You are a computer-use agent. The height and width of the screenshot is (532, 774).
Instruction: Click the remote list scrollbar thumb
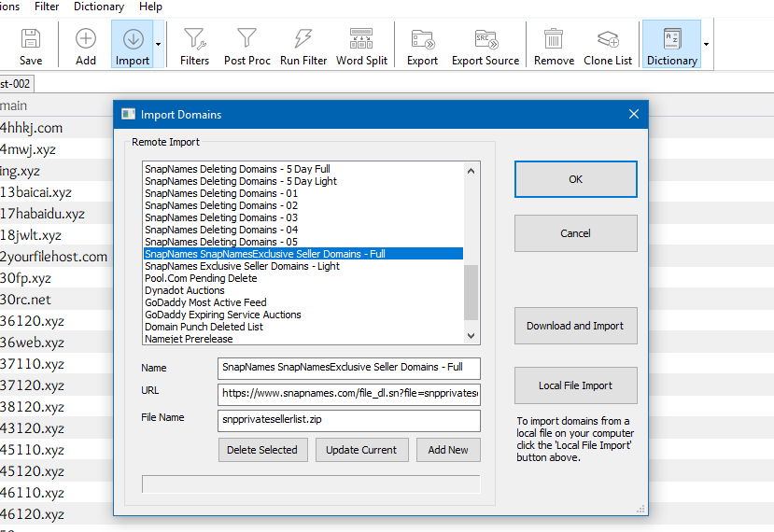(x=471, y=292)
